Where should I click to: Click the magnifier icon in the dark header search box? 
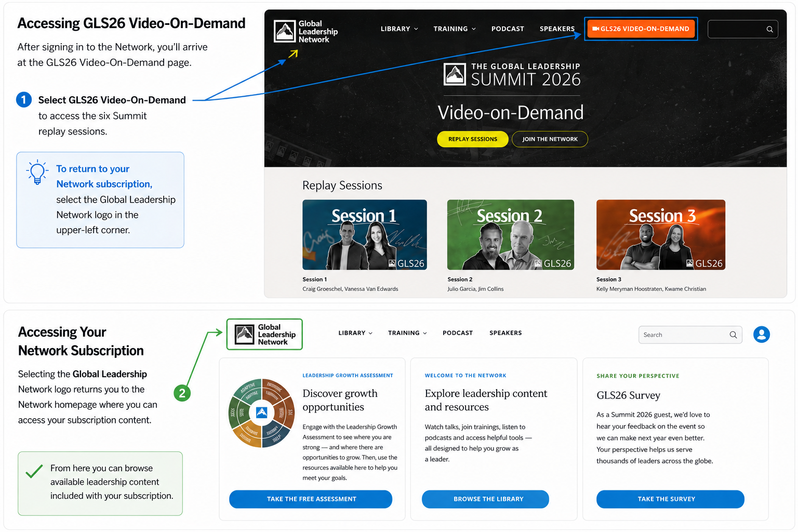769,29
